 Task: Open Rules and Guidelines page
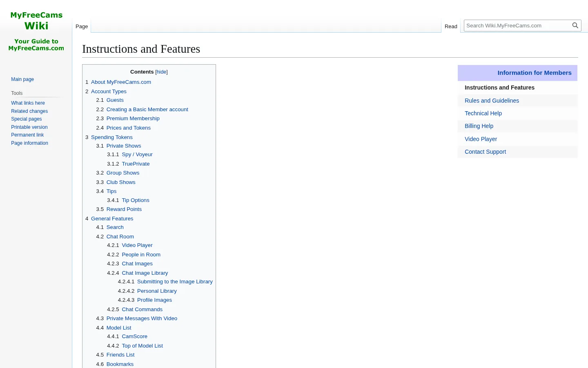click(x=492, y=101)
